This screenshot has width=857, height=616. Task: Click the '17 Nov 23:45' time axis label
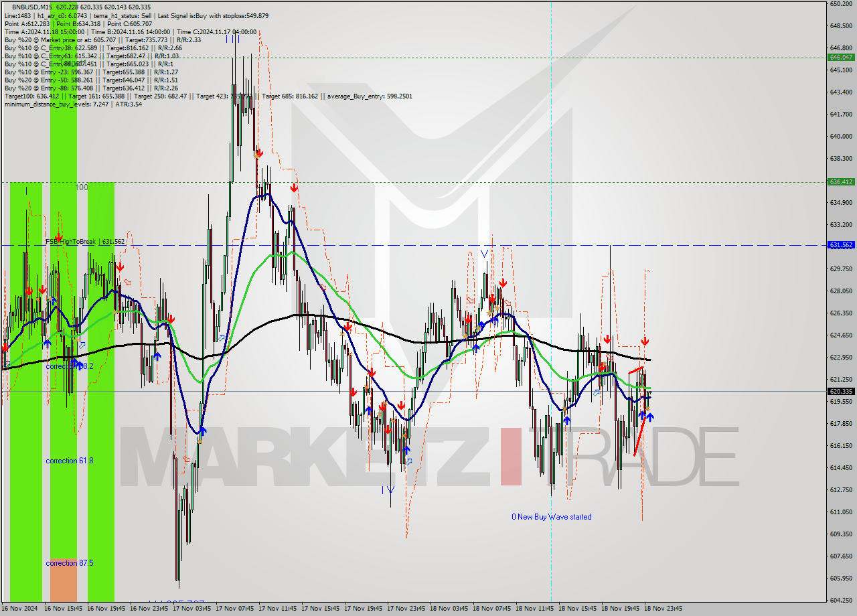[406, 609]
